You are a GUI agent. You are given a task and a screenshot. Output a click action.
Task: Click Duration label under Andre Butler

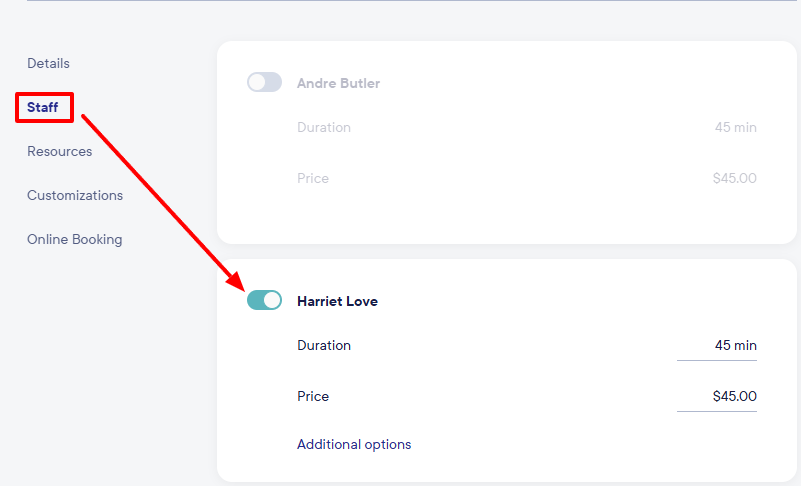pyautogui.click(x=324, y=127)
